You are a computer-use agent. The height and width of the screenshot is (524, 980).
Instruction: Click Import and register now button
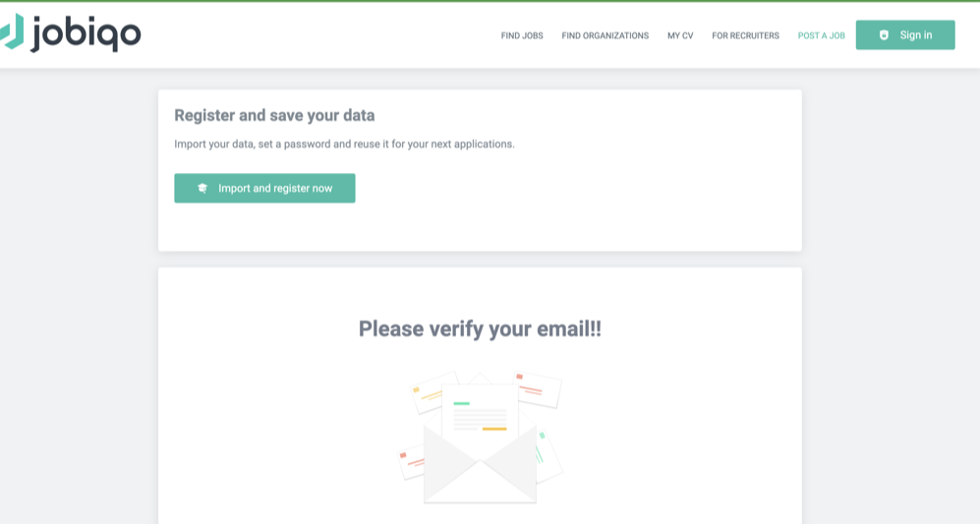click(x=264, y=188)
